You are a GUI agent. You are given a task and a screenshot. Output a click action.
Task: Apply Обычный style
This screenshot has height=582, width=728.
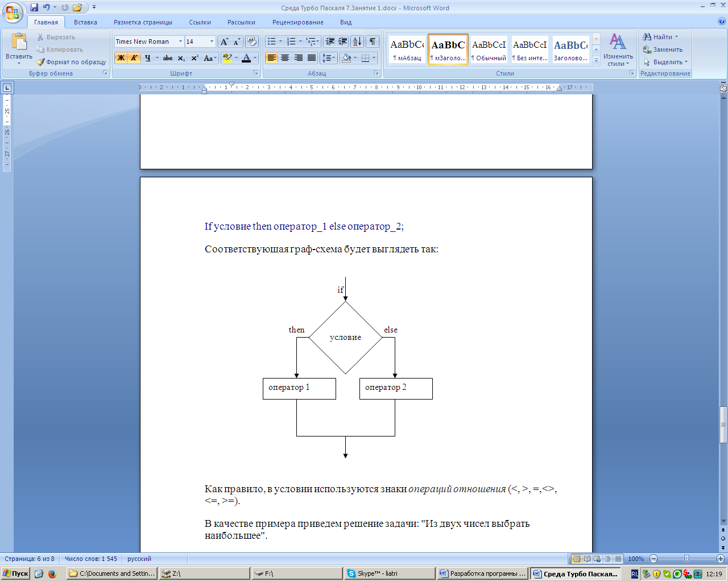tap(489, 49)
